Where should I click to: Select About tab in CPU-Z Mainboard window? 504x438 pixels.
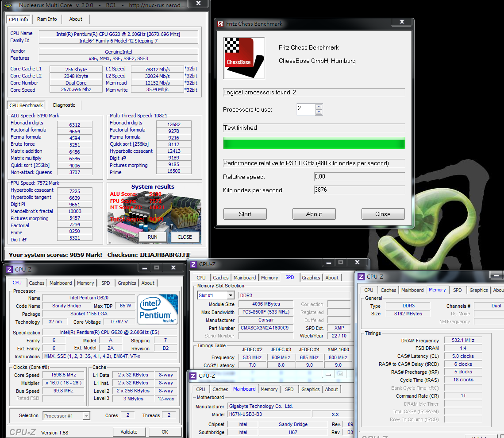pos(331,389)
